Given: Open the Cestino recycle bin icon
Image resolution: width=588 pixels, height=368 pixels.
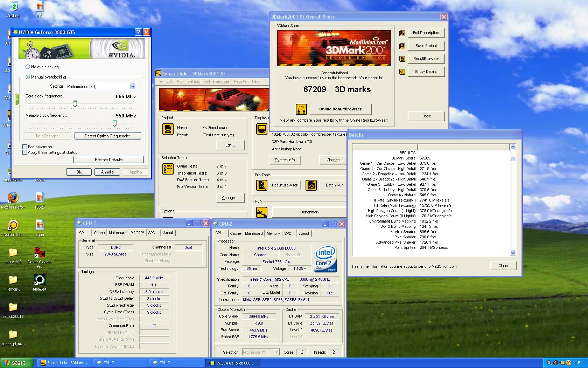Looking at the screenshot, I should (x=13, y=7).
